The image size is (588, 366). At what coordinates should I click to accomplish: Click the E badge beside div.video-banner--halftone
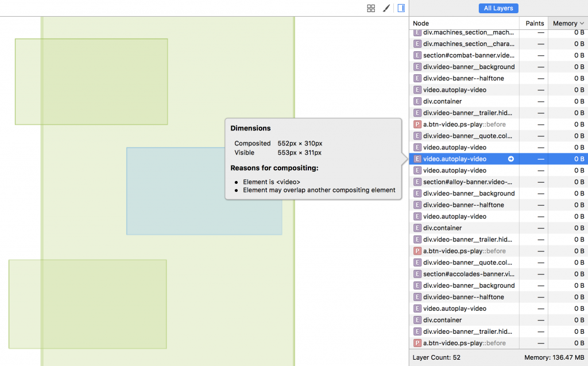[x=417, y=78]
